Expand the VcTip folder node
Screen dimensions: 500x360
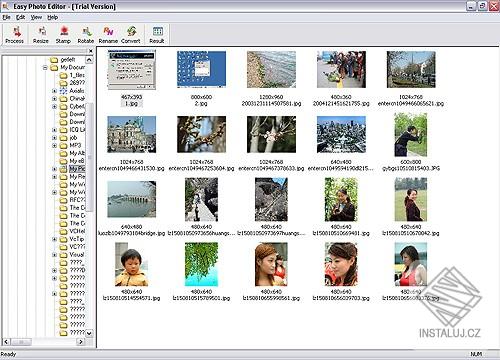(55, 239)
